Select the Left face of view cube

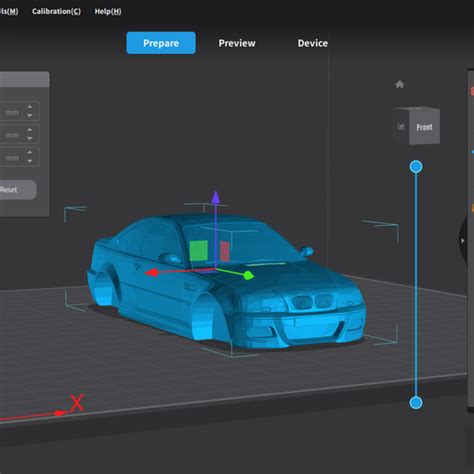(401, 126)
